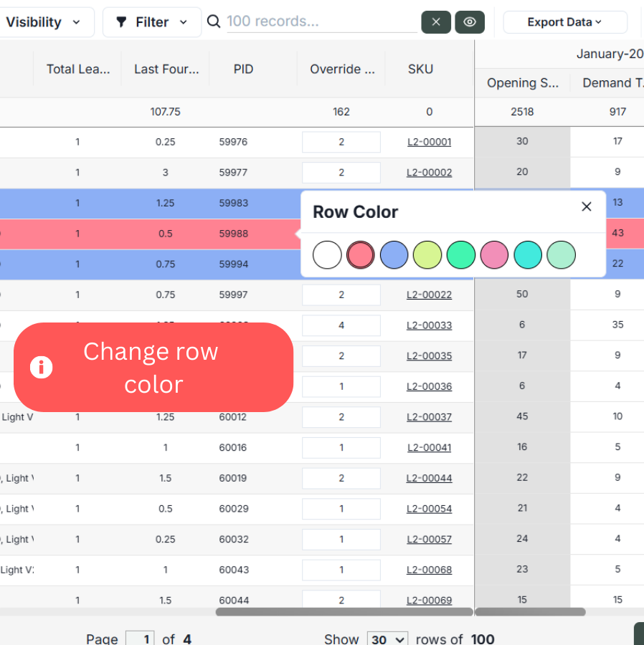This screenshot has width=644, height=645.
Task: Close the Row Color popup
Action: [586, 207]
